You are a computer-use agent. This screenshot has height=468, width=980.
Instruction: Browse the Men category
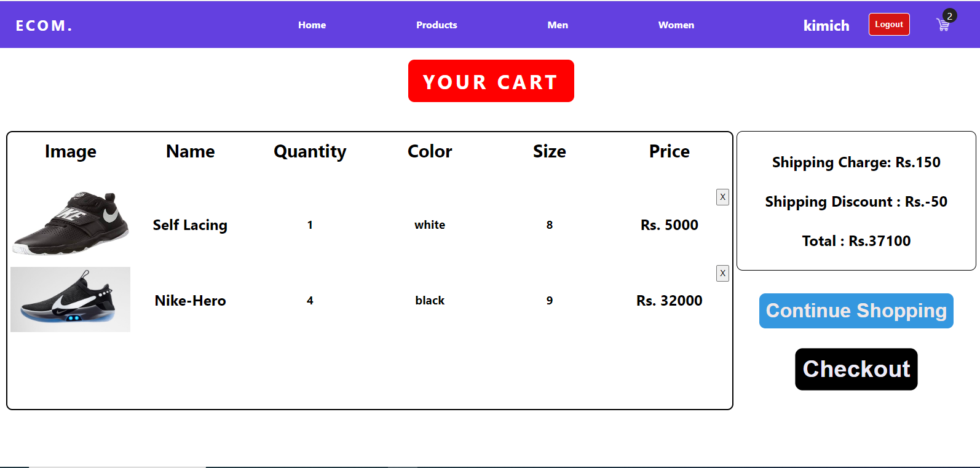(558, 25)
